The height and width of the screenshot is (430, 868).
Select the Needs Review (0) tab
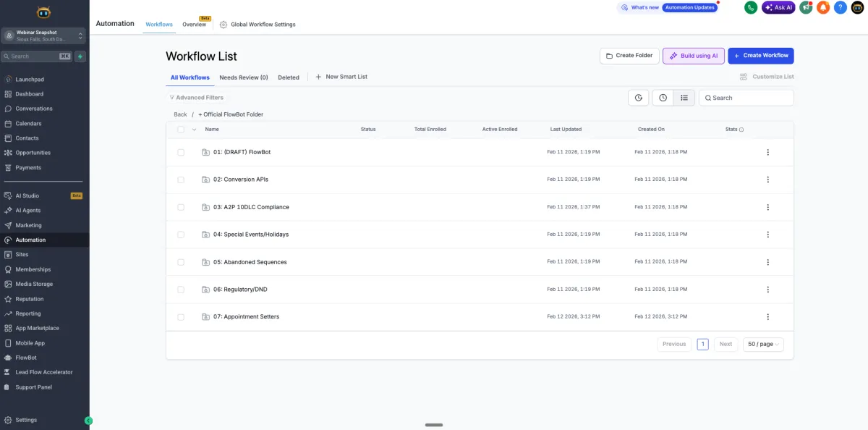(x=244, y=77)
